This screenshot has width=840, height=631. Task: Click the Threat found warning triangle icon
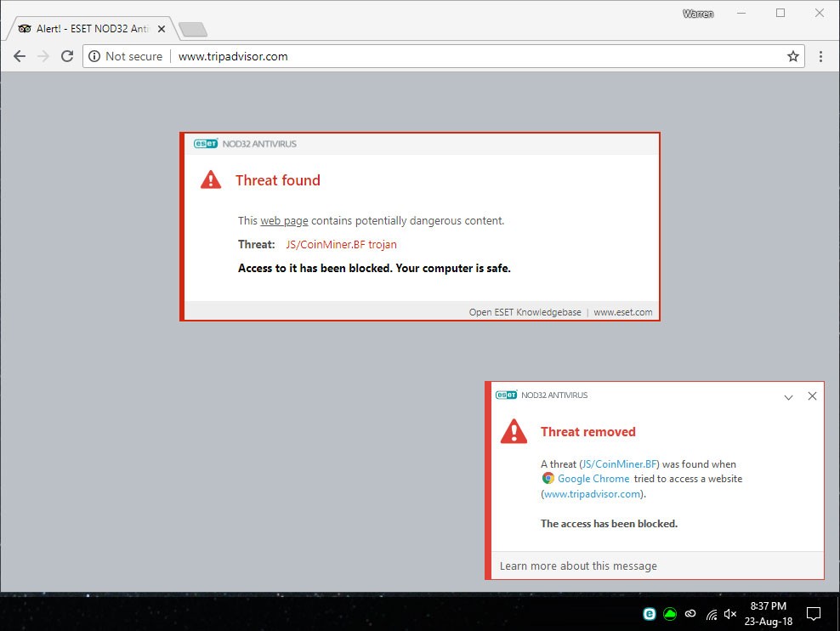pyautogui.click(x=211, y=179)
